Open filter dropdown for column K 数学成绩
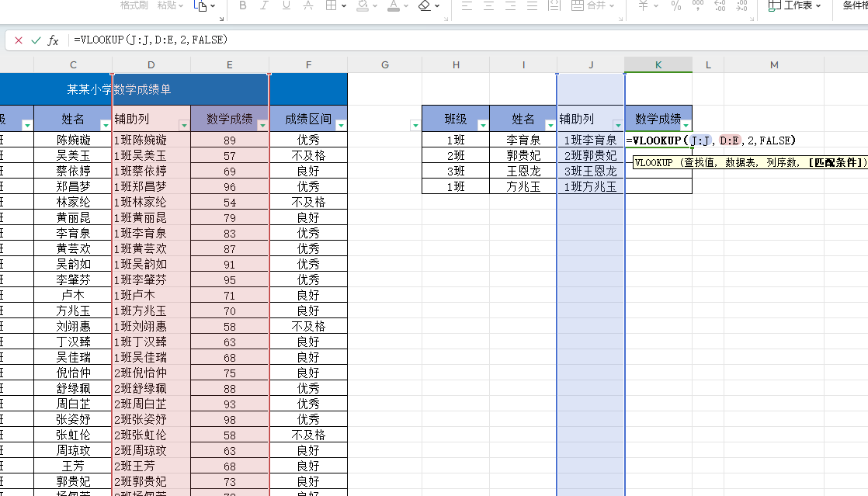 (686, 126)
